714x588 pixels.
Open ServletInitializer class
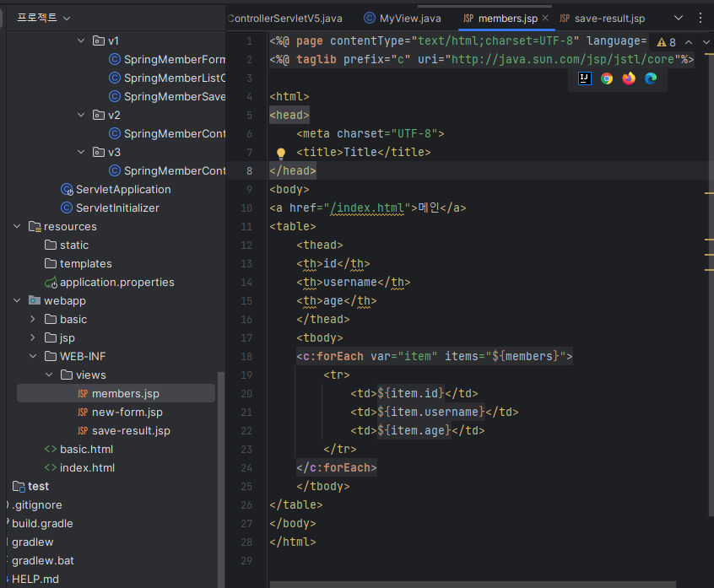111,208
